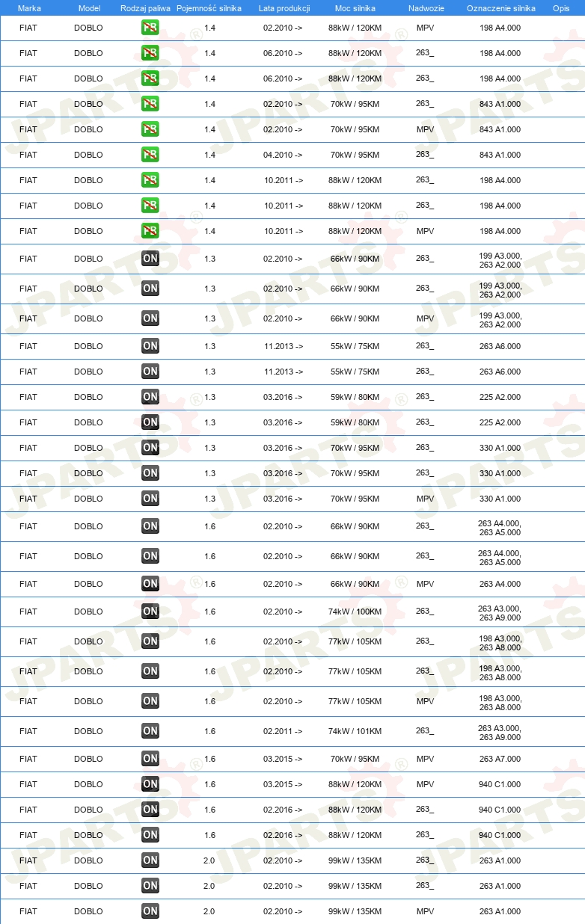Select 03.2015 -> in the 263 A7.000 row
585x924 pixels.
point(283,759)
